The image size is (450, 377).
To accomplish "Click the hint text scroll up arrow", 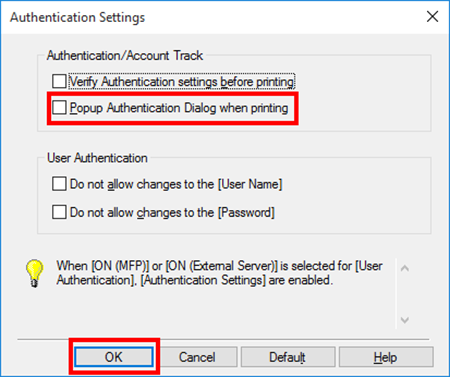I will [405, 268].
